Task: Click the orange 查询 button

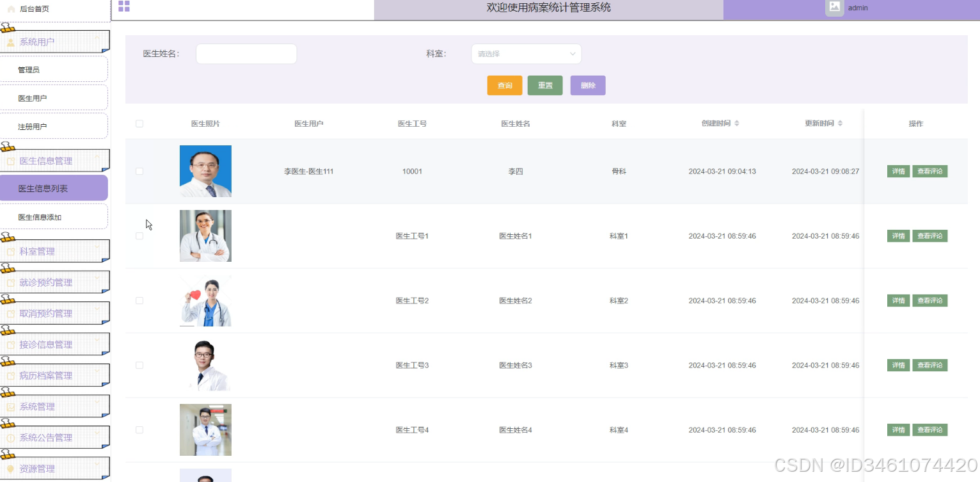Action: point(505,86)
